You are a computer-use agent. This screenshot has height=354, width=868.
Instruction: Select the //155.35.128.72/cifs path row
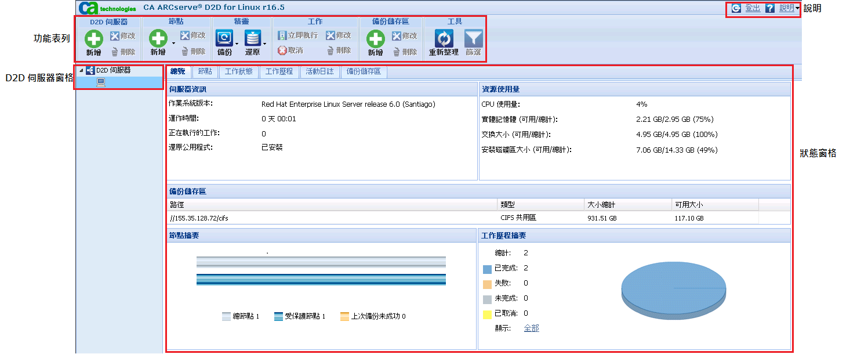(478, 218)
